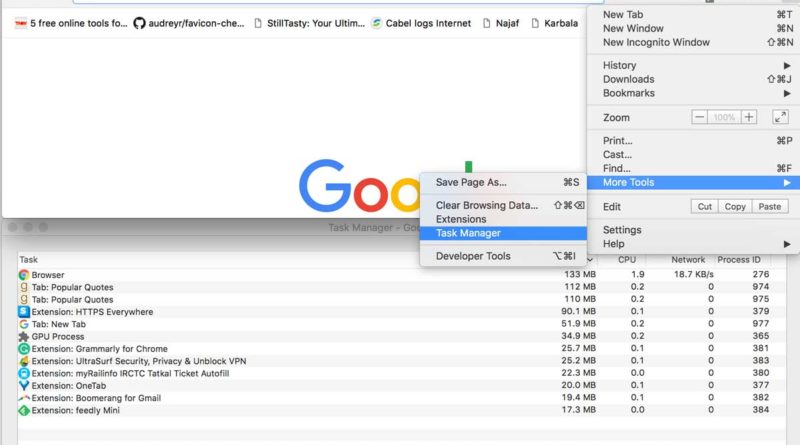This screenshot has width=800, height=445.
Task: Click the Google icon beside Tab: New Tab
Action: 23,324
